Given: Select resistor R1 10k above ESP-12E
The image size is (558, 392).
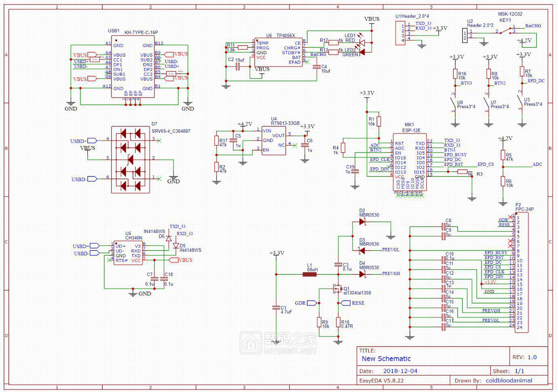Looking at the screenshot, I should pos(378,121).
